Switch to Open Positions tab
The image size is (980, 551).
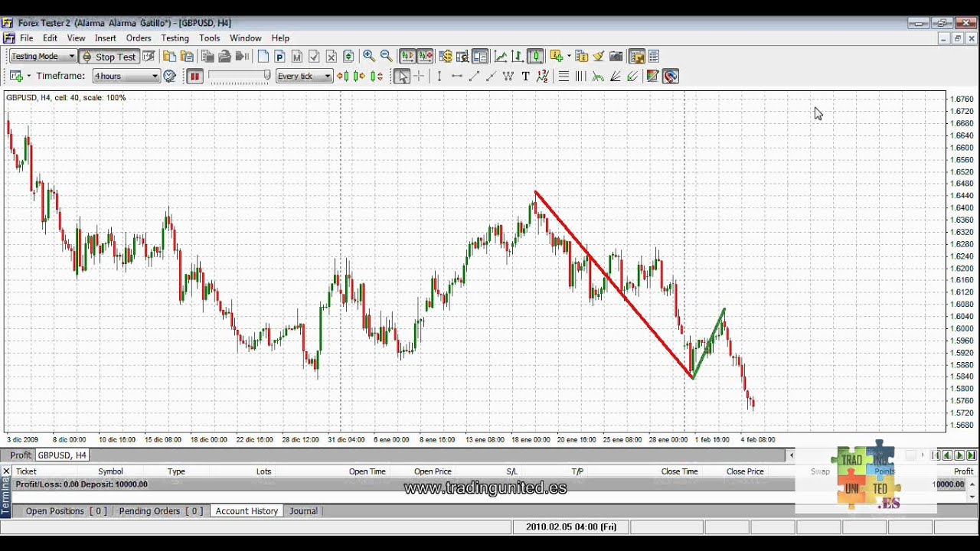coord(66,511)
